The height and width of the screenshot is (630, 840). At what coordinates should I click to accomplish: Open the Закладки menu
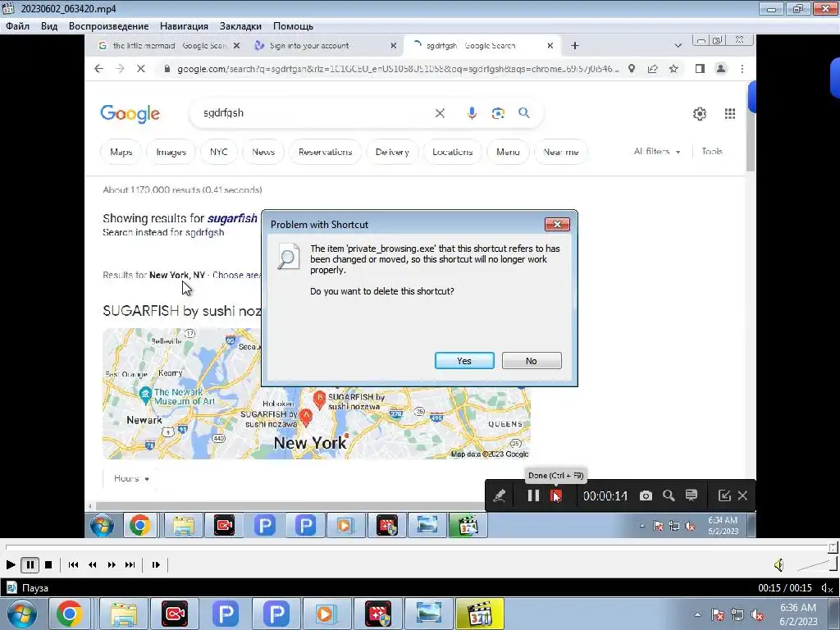[x=240, y=26]
